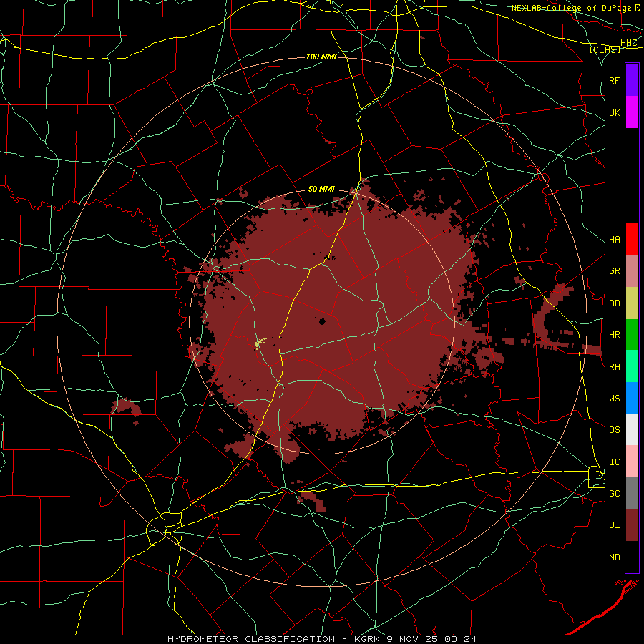Pick the DS white legend swatch
Image resolution: width=644 pixels, height=644 pixels.
coord(632,429)
